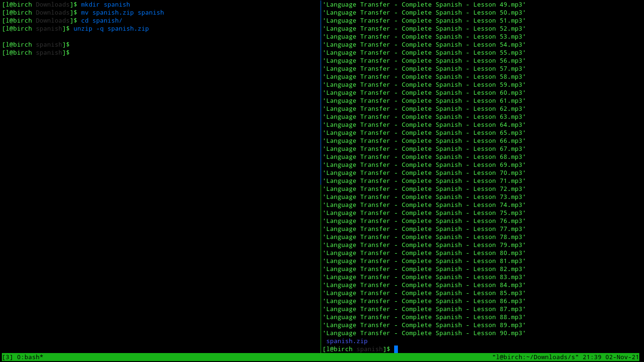Click the active prompt cursor in right pane

point(396,349)
